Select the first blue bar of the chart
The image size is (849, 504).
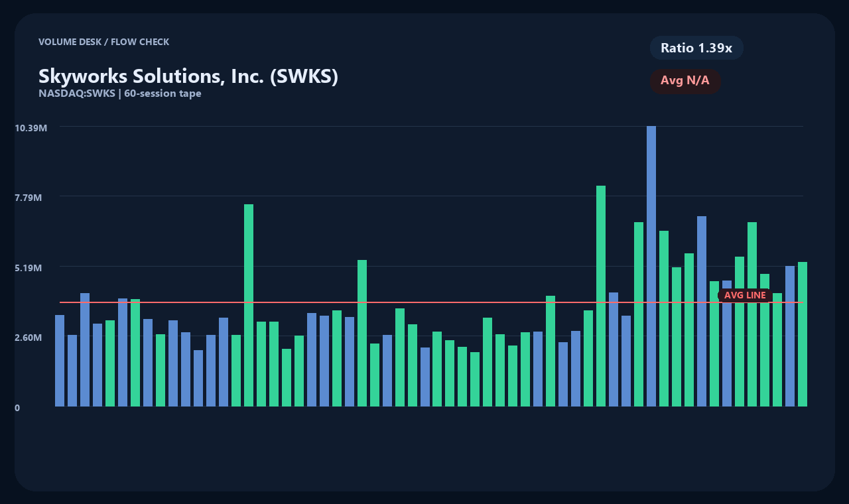click(x=60, y=361)
